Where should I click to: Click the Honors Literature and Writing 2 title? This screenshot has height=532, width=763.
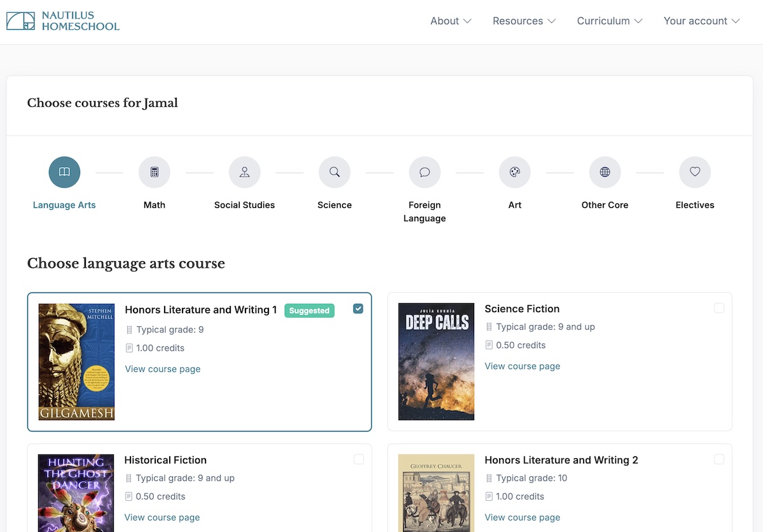point(561,460)
